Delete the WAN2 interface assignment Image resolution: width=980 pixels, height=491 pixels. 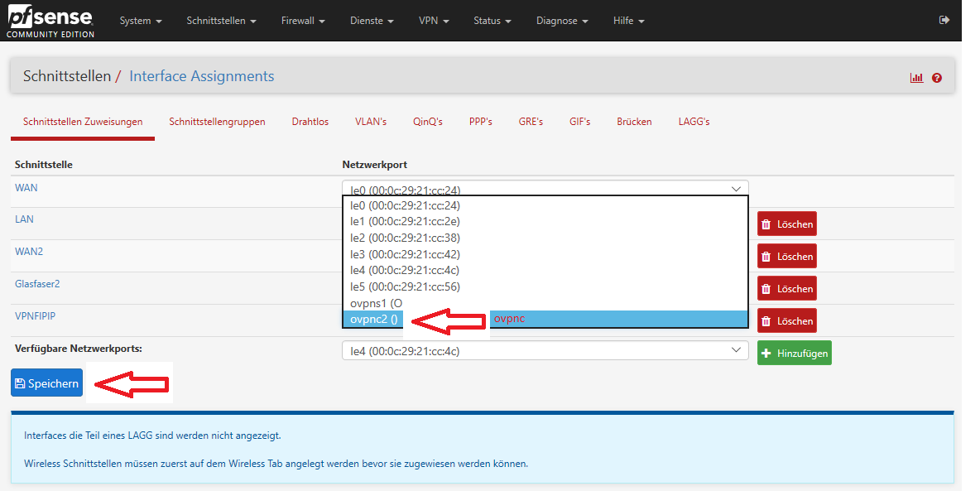tap(786, 257)
